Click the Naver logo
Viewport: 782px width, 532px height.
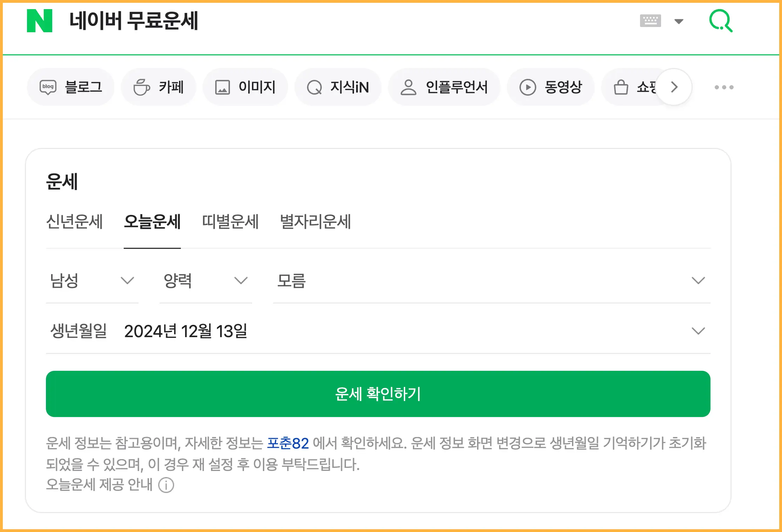pos(40,22)
